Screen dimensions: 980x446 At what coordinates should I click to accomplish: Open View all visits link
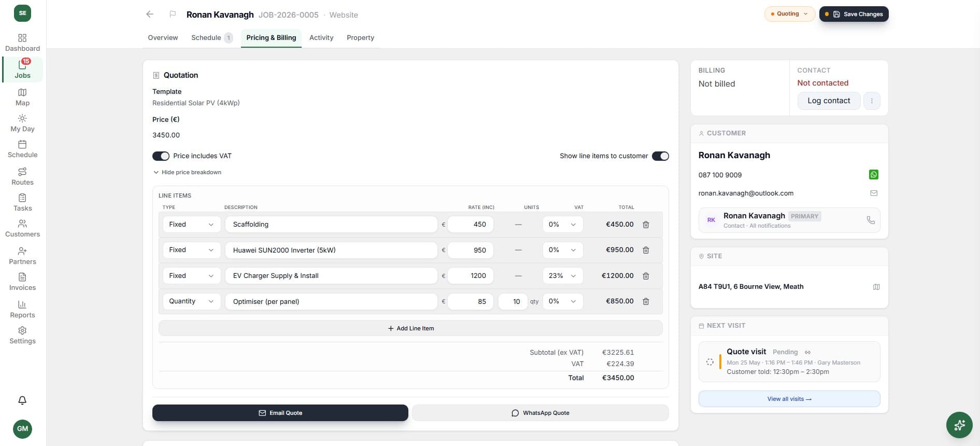(789, 399)
